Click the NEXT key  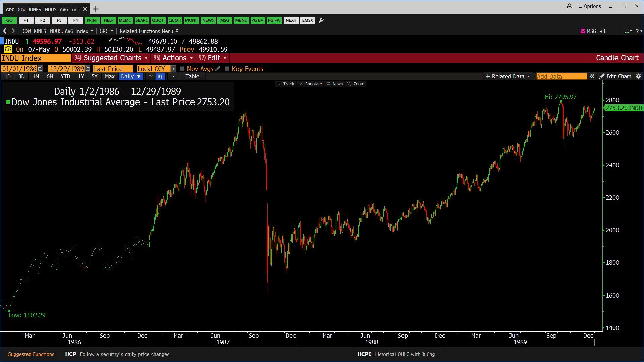(x=291, y=20)
